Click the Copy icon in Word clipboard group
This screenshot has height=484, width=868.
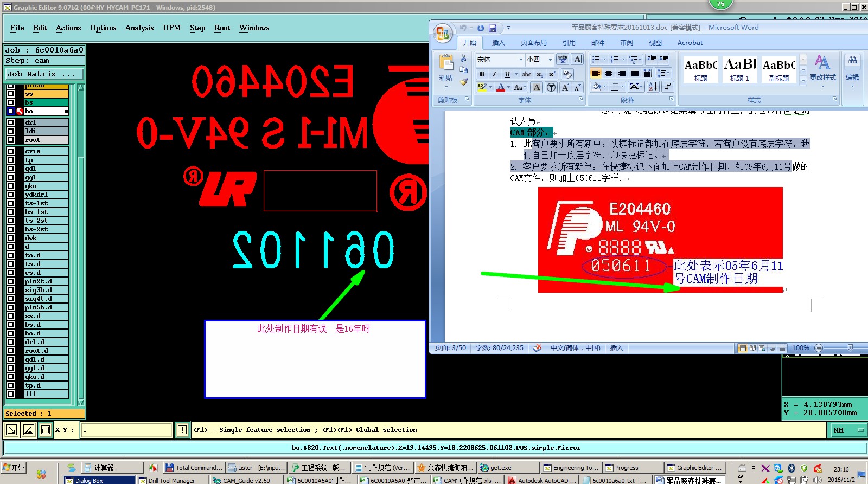tap(463, 70)
